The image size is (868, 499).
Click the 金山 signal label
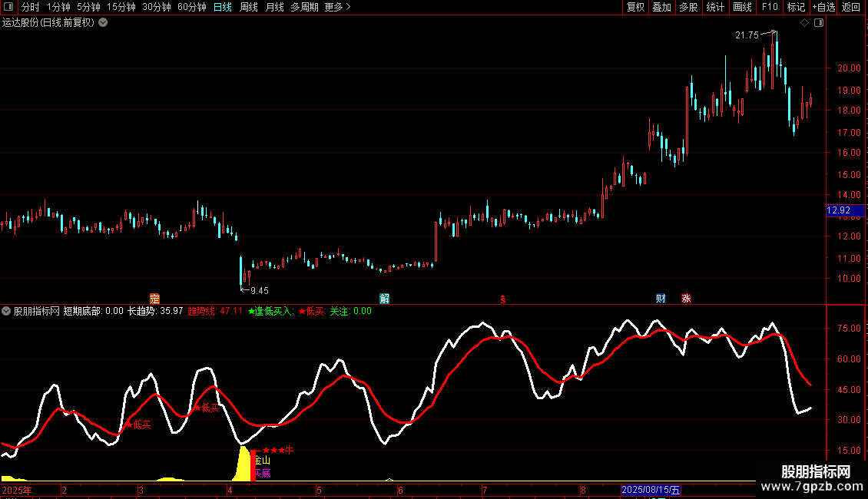click(x=263, y=461)
